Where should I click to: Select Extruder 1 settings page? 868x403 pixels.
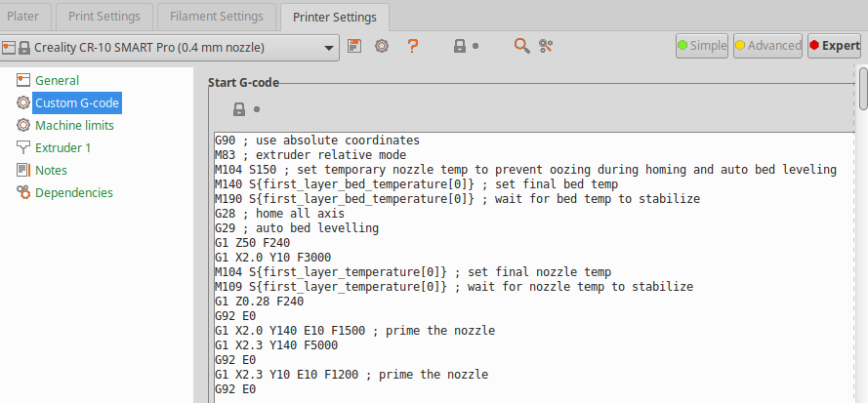click(62, 147)
